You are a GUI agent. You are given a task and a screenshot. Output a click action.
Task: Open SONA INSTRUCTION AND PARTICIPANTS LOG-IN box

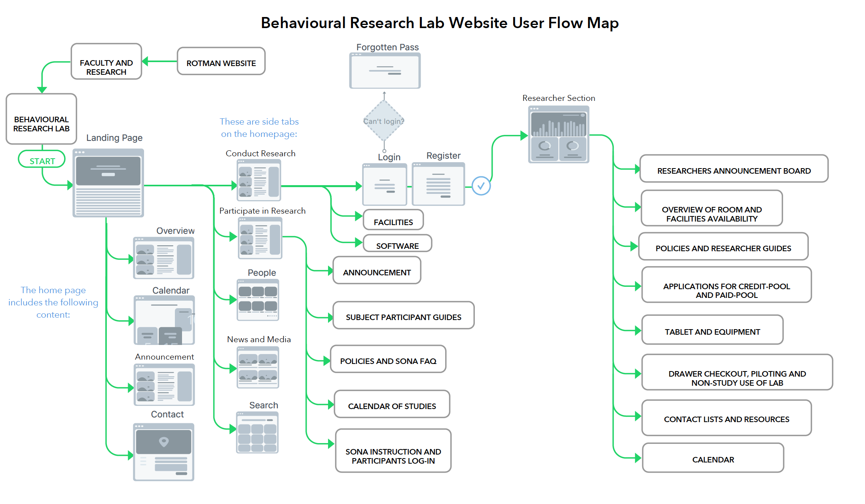(393, 451)
